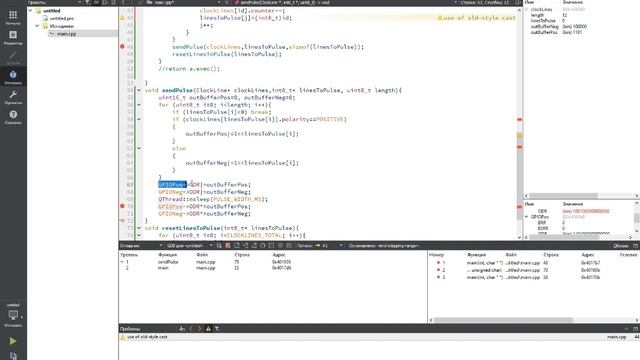Fold the for loop at line 56

[x=139, y=105]
